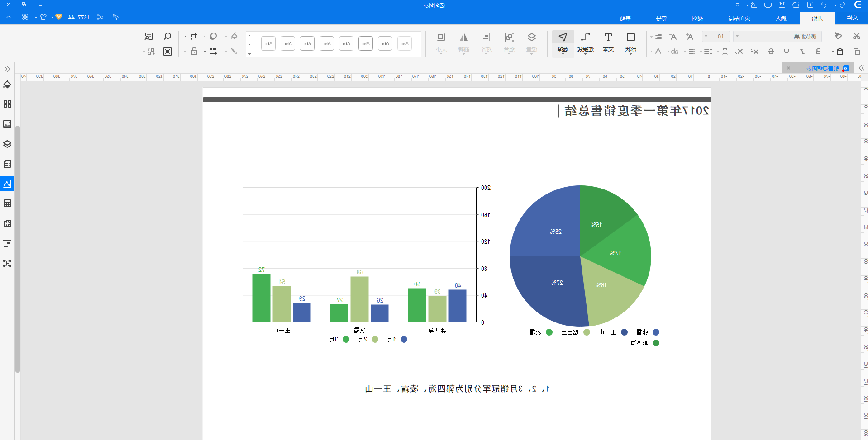Image resolution: width=868 pixels, height=440 pixels.
Task: Switch to the 插入 ribbon tab
Action: pyautogui.click(x=781, y=18)
